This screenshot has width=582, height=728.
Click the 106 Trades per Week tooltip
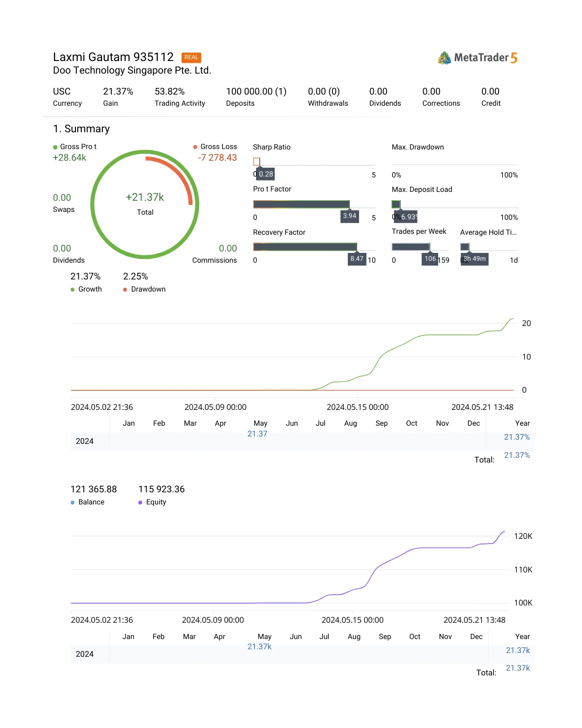430,259
